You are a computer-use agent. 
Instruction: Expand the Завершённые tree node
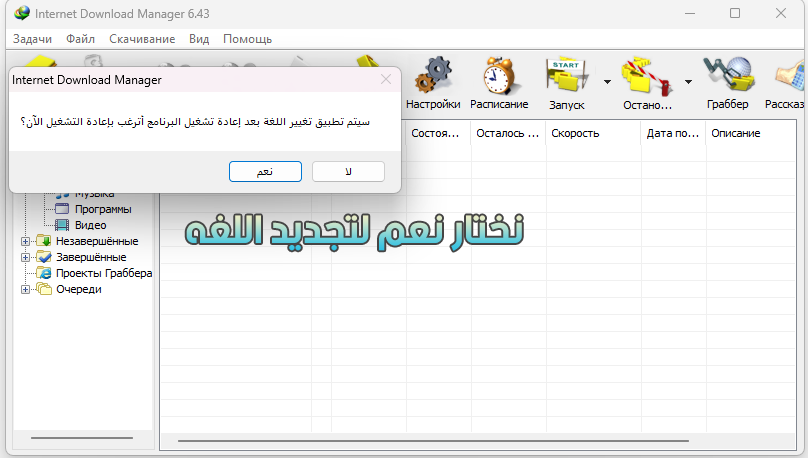point(25,257)
